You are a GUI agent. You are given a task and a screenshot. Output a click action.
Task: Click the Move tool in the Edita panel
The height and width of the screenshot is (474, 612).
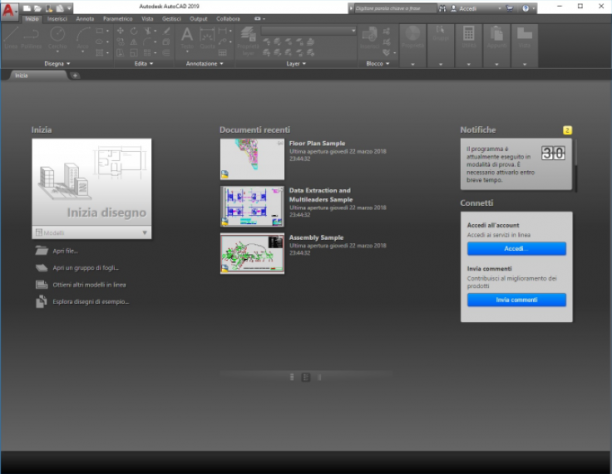click(120, 31)
